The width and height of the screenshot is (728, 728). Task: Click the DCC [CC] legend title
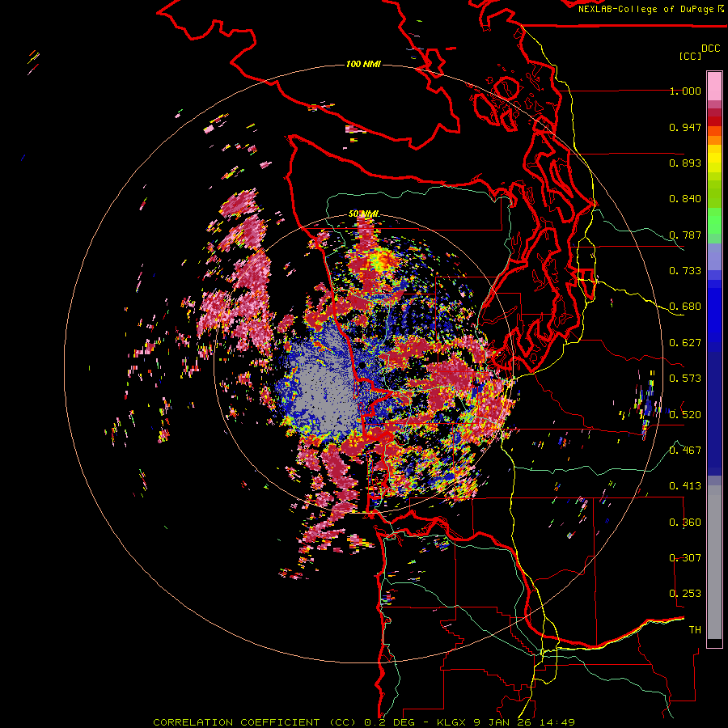tap(699, 52)
